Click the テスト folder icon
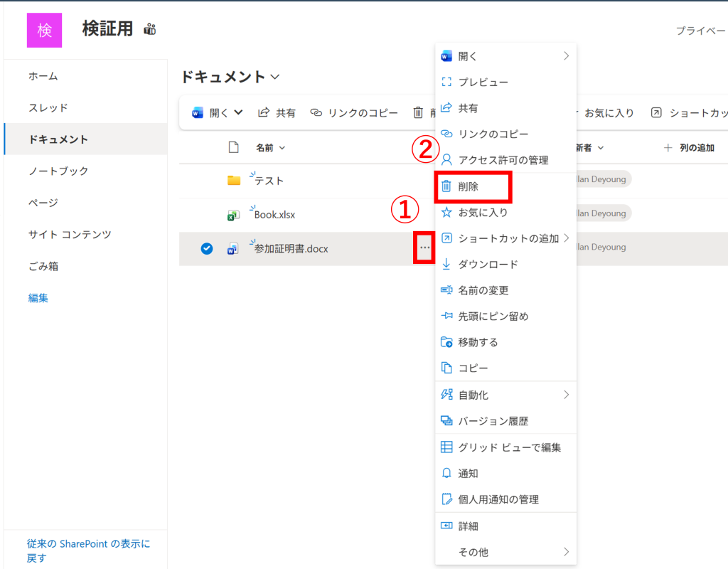Screen dimensions: 728x569 pos(234,181)
